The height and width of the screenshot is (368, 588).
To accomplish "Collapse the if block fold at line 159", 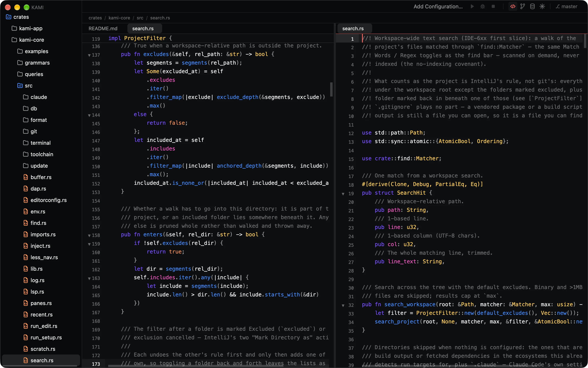I will pos(89,244).
